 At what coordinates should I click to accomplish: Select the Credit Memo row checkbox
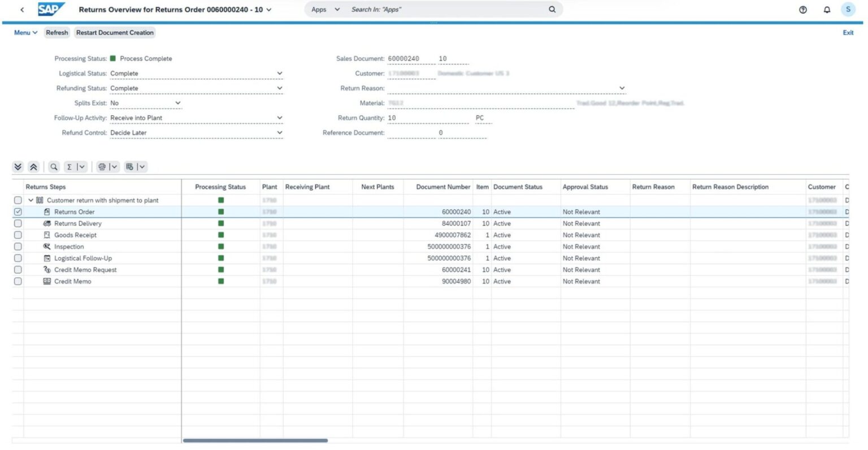(x=18, y=282)
